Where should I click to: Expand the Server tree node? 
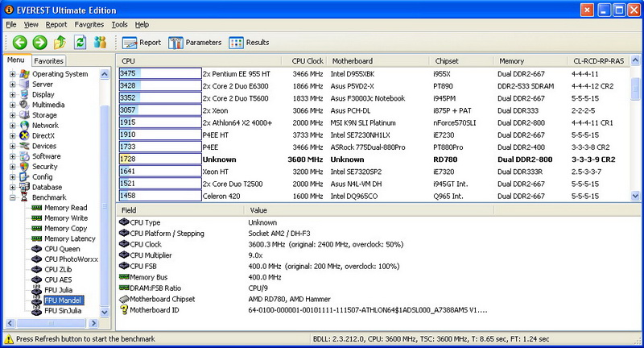[12, 85]
